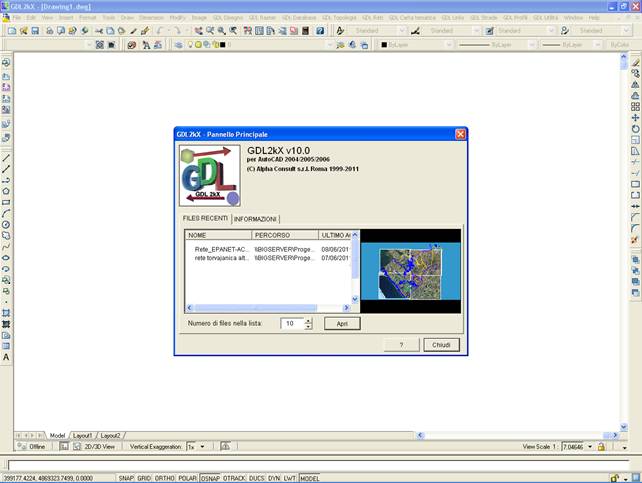Image resolution: width=642 pixels, height=483 pixels.
Task: Select the Multiline Text 'A' tool
Action: coord(6,357)
